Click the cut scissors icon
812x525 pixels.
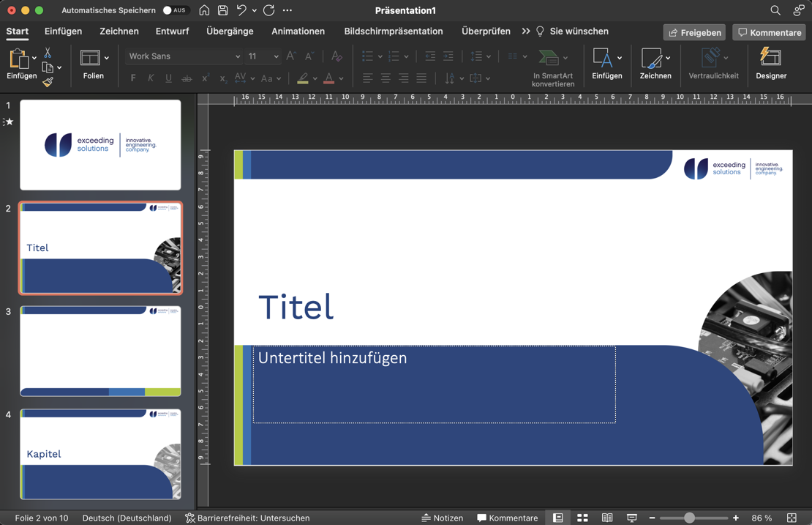48,53
